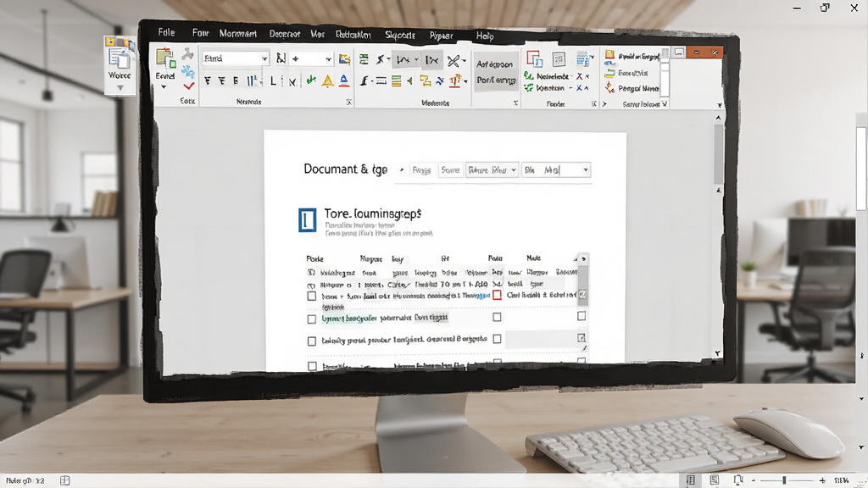
Task: Check the box beside Eyrueg boogrofer row
Action: coord(312,319)
